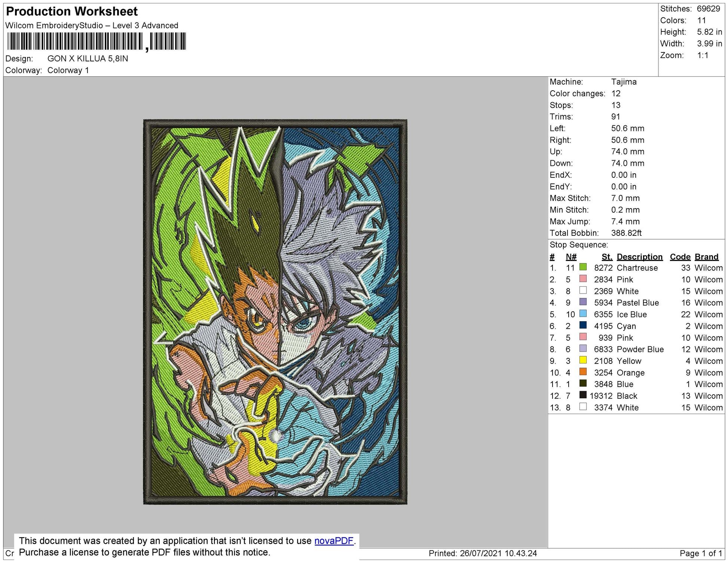The image size is (728, 563).
Task: Click the Yellow color swatch
Action: pyautogui.click(x=582, y=360)
